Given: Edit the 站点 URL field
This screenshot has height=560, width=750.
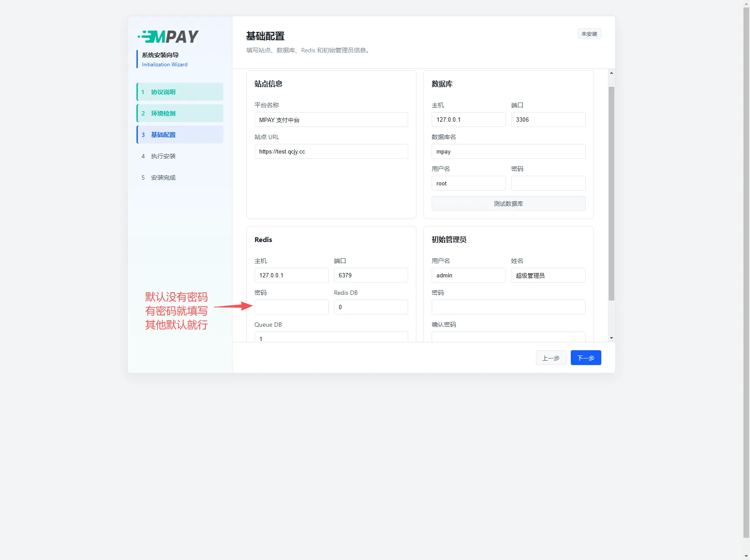Looking at the screenshot, I should pos(331,151).
